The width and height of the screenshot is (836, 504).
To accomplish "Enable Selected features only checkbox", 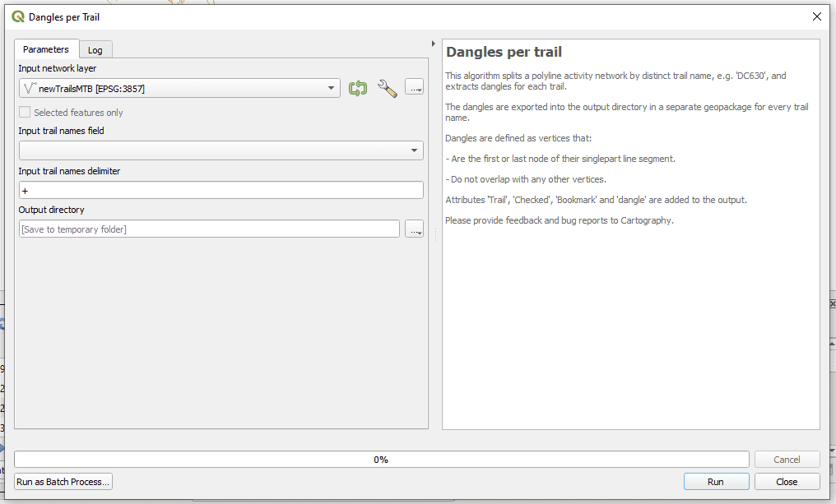I will [25, 113].
